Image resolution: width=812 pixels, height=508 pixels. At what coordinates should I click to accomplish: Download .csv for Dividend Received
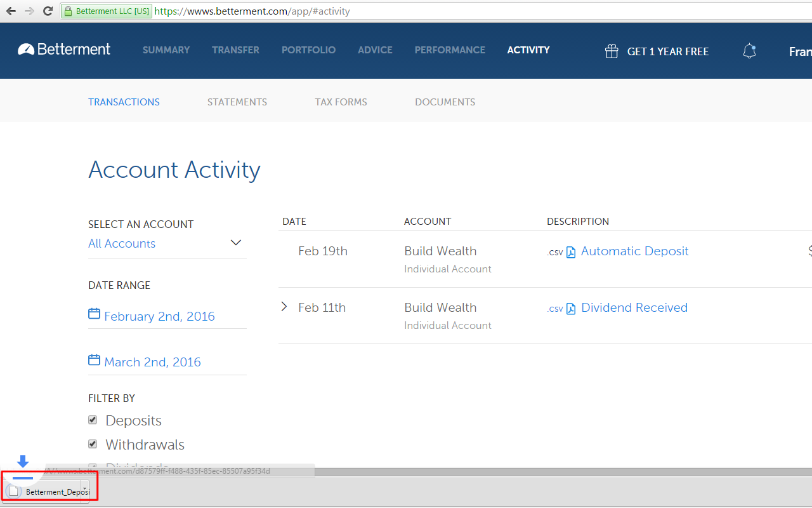pos(555,309)
